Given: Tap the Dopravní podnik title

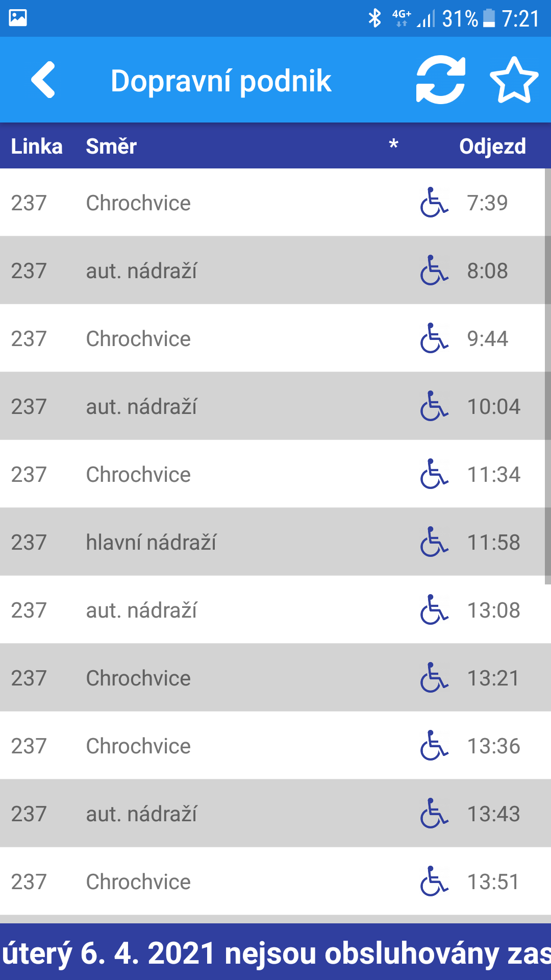Looking at the screenshot, I should [x=221, y=81].
